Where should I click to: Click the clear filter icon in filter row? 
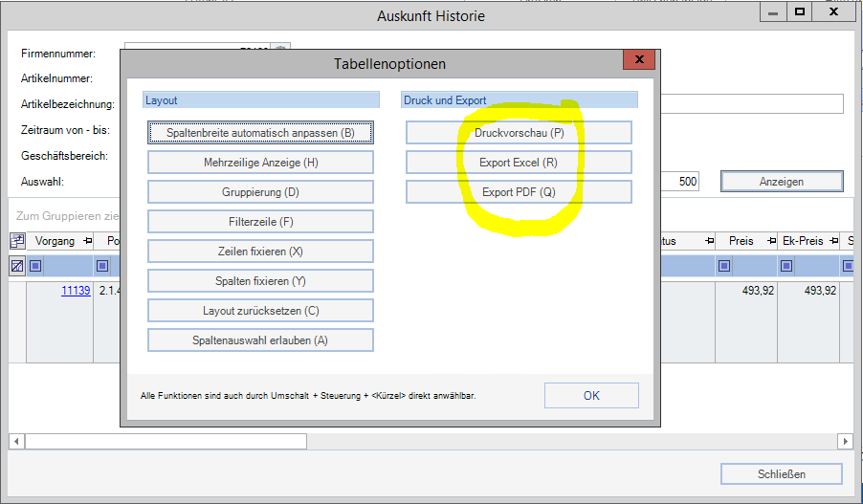click(x=17, y=266)
